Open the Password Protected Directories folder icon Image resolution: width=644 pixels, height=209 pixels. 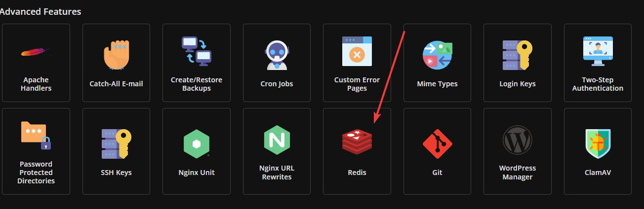(36, 136)
